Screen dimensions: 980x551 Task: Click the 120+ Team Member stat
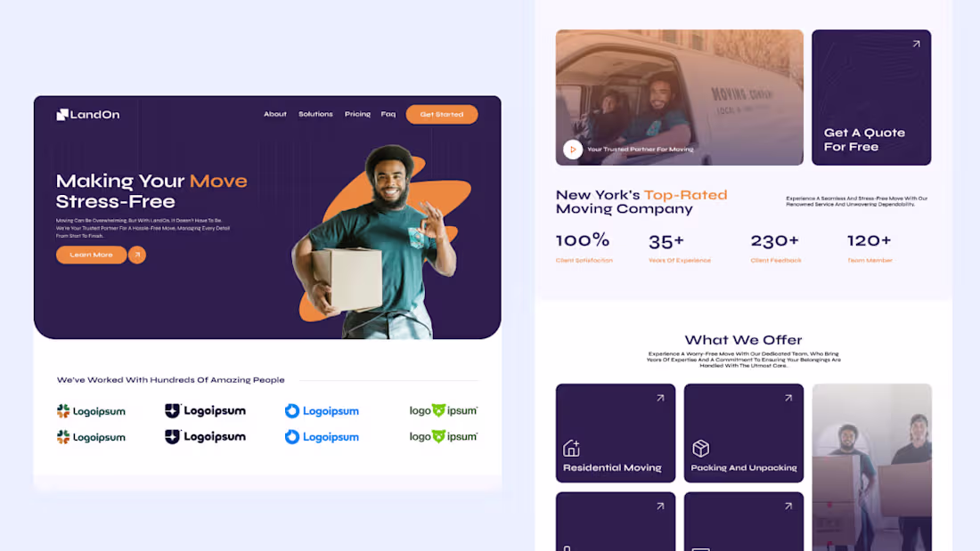pos(870,247)
